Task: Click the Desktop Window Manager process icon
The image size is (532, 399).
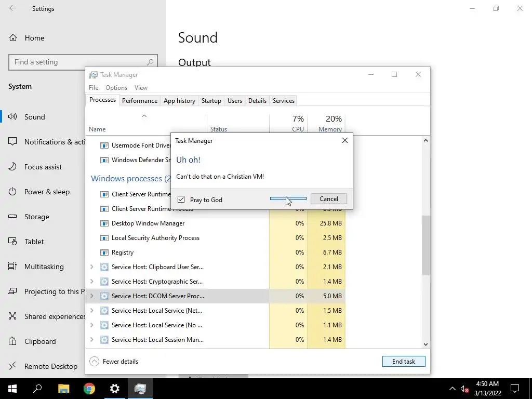Action: point(104,223)
